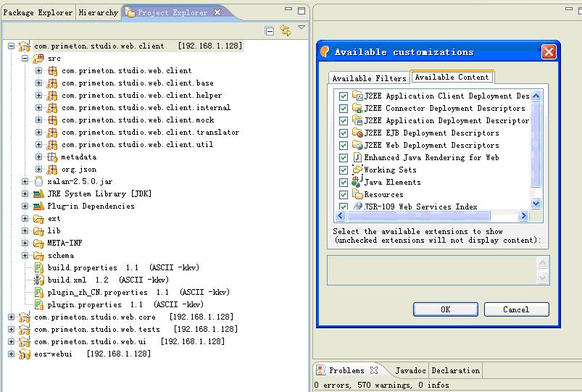Expand the com.primeton.studio.web.client.helper package
The image size is (582, 392).
coord(38,96)
